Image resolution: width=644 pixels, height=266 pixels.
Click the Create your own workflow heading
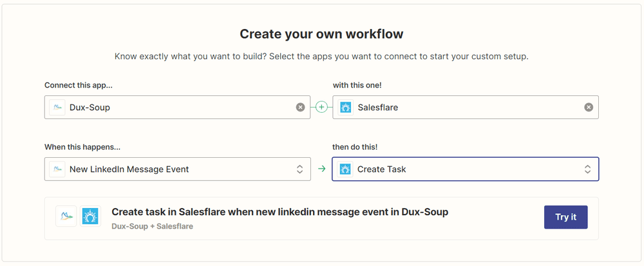pos(321,34)
